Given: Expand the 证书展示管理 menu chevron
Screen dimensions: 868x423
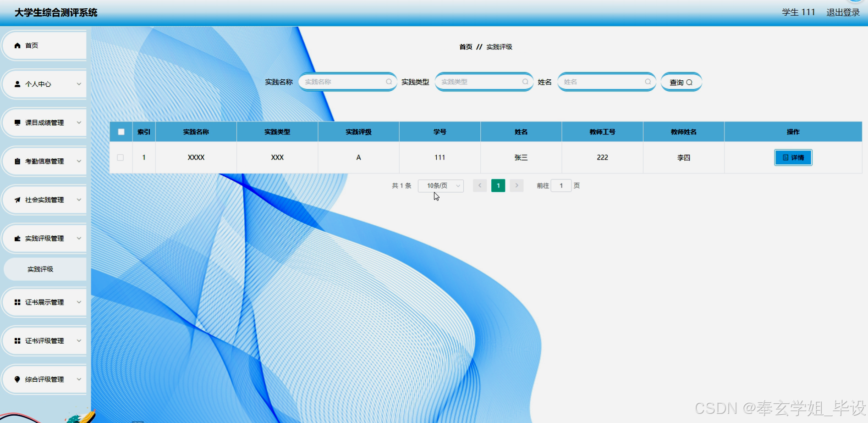Looking at the screenshot, I should [79, 302].
